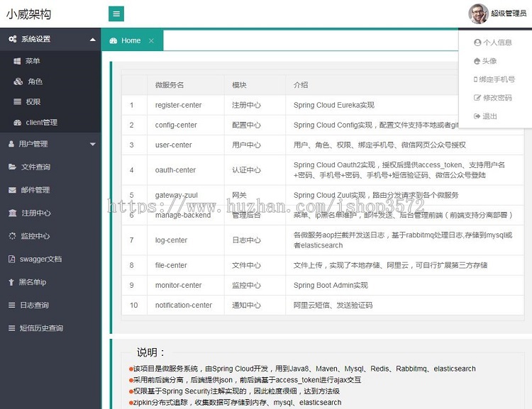Collapse 系统设置 with the up arrow
Screen dimensions: 532x409
(x=93, y=39)
